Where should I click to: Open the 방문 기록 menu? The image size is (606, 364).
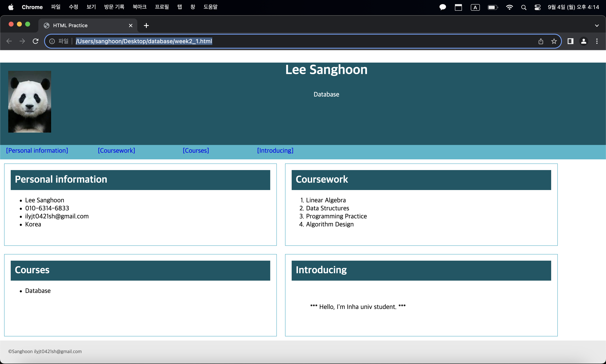[114, 7]
